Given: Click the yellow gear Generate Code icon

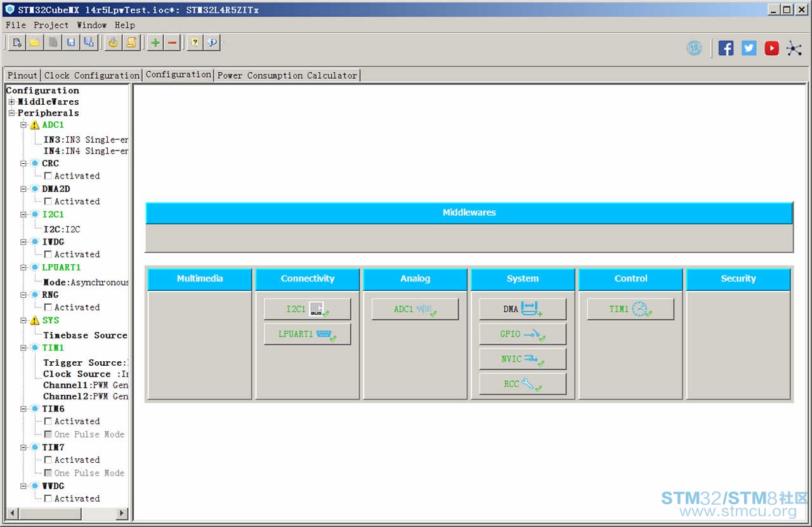Looking at the screenshot, I should click(x=113, y=43).
